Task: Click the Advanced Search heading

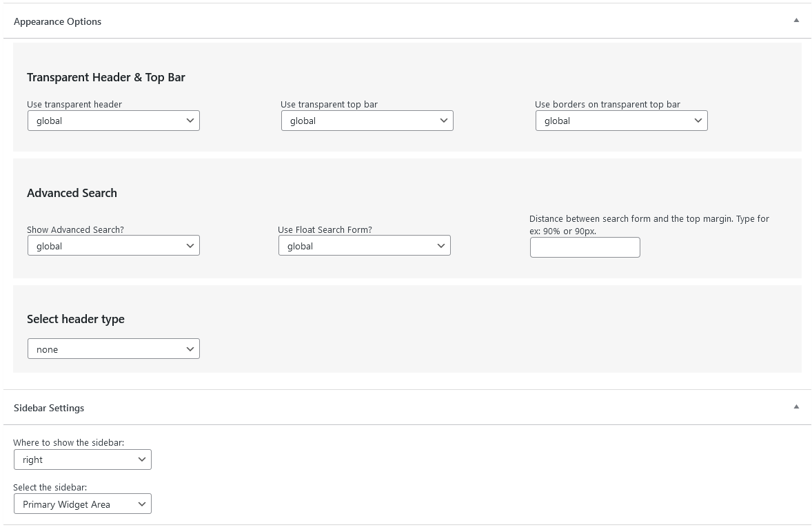Action: pos(72,193)
